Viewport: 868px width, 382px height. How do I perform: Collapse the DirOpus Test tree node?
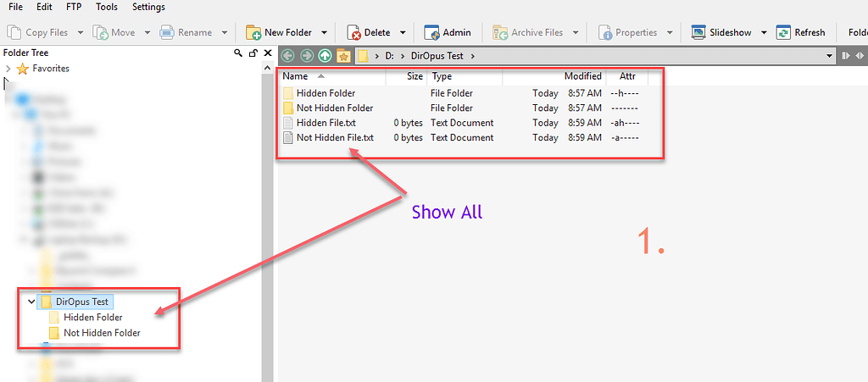31,302
